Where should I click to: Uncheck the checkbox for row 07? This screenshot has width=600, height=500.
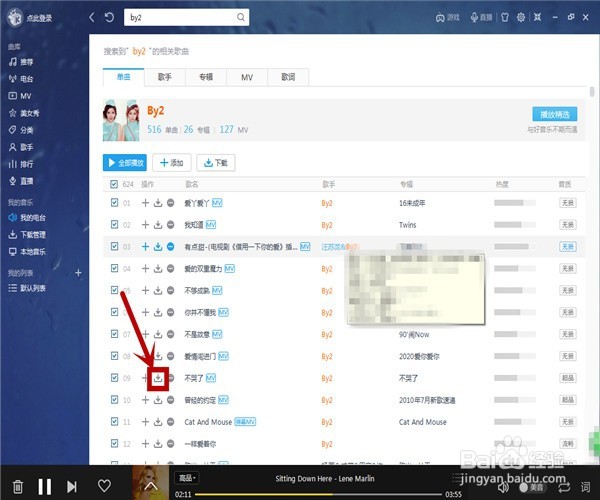(x=114, y=334)
